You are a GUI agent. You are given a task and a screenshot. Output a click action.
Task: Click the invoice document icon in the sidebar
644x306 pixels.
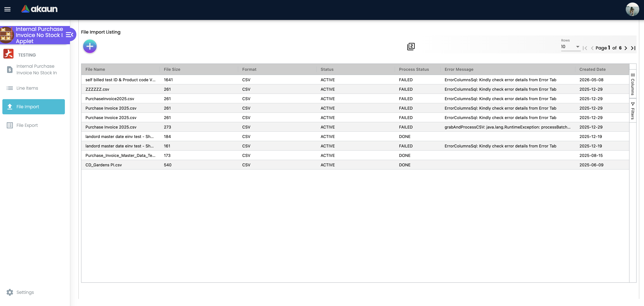coord(10,70)
